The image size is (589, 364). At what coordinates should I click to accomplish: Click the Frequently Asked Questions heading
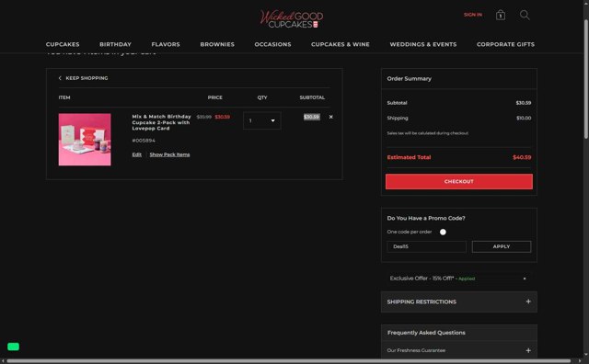[426, 333]
